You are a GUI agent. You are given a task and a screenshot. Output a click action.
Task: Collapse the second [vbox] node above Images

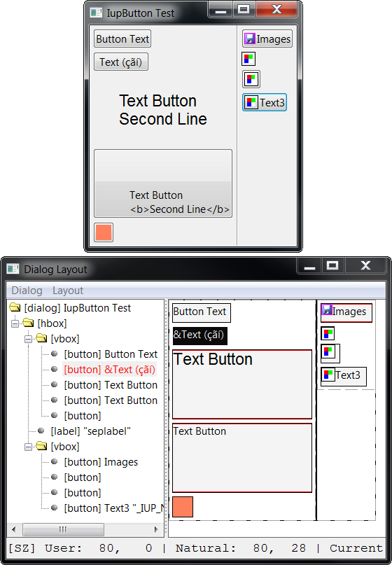pyautogui.click(x=28, y=447)
